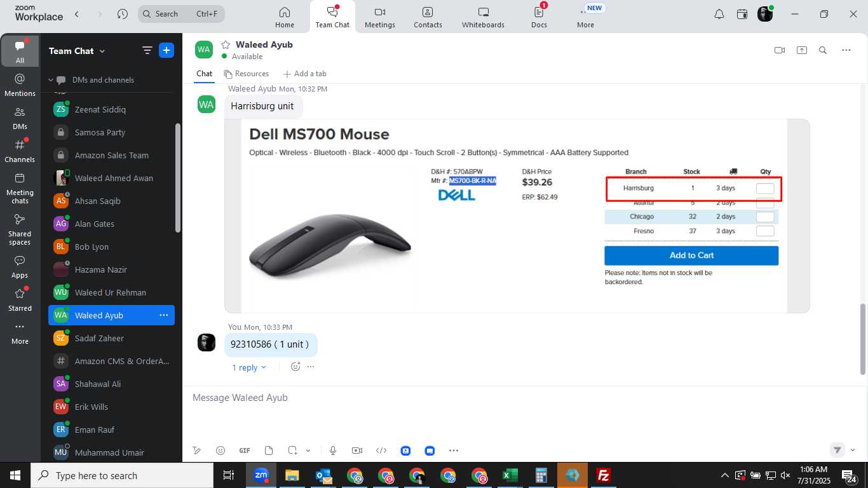Open your profile avatar menu
The height and width of the screenshot is (488, 868).
pyautogui.click(x=765, y=14)
